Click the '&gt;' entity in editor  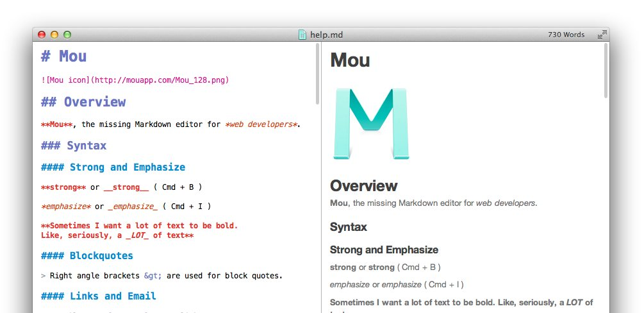point(153,276)
